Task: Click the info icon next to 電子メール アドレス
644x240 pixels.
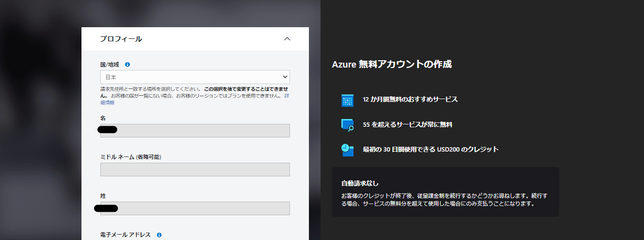Action: pos(159,235)
